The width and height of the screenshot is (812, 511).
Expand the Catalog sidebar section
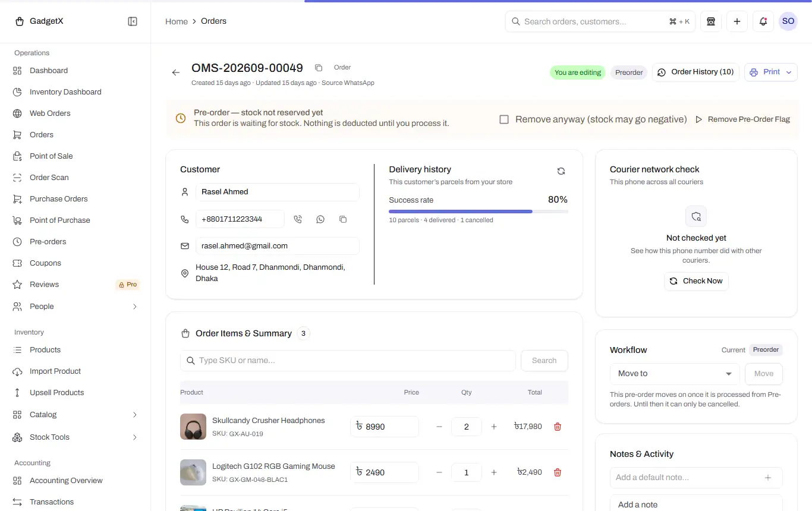click(x=76, y=415)
